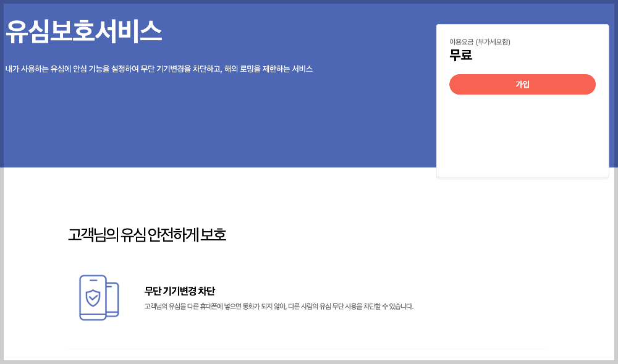Click the 무료 price text
This screenshot has height=364, width=618.
click(461, 55)
